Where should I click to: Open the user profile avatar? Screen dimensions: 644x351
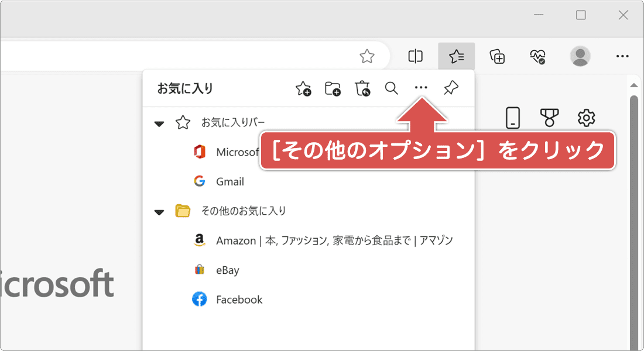pyautogui.click(x=580, y=56)
